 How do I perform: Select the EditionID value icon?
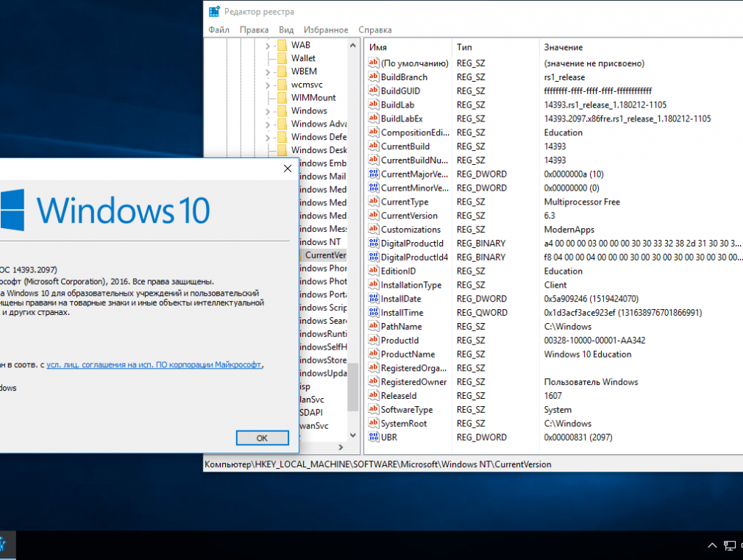click(374, 270)
